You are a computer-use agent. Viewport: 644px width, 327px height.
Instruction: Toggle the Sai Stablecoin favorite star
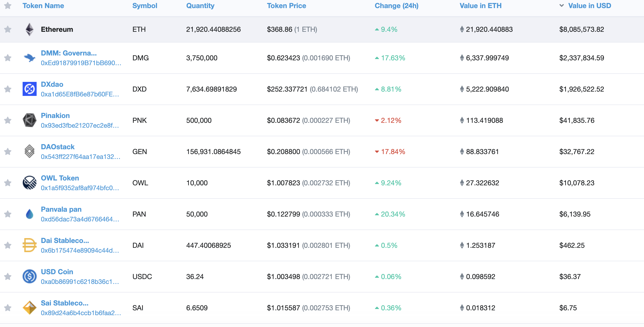coord(8,308)
